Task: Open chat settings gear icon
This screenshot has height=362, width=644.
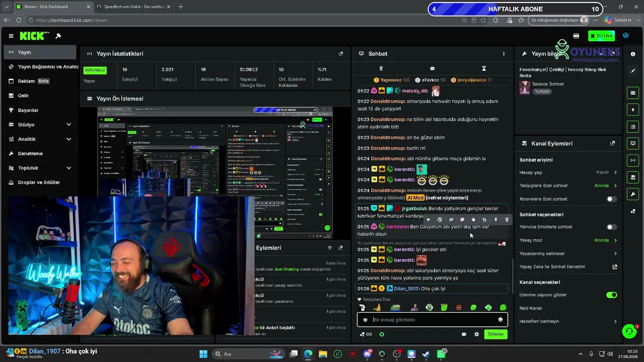Action: tap(476, 334)
